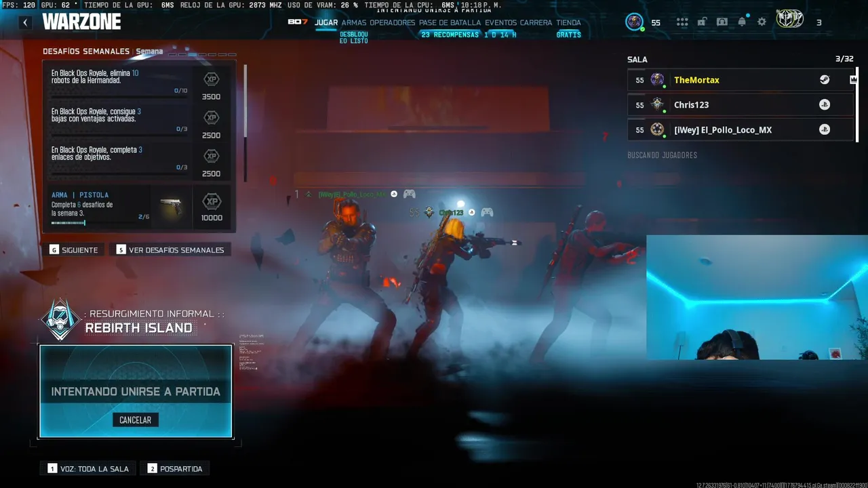868x488 pixels.
Task: Go back with the left arrow beside WARZONE
Action: coord(25,22)
